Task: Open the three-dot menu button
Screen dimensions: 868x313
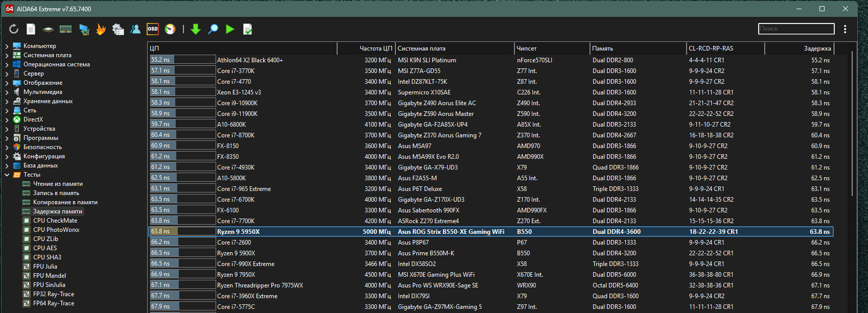Action: (x=845, y=29)
